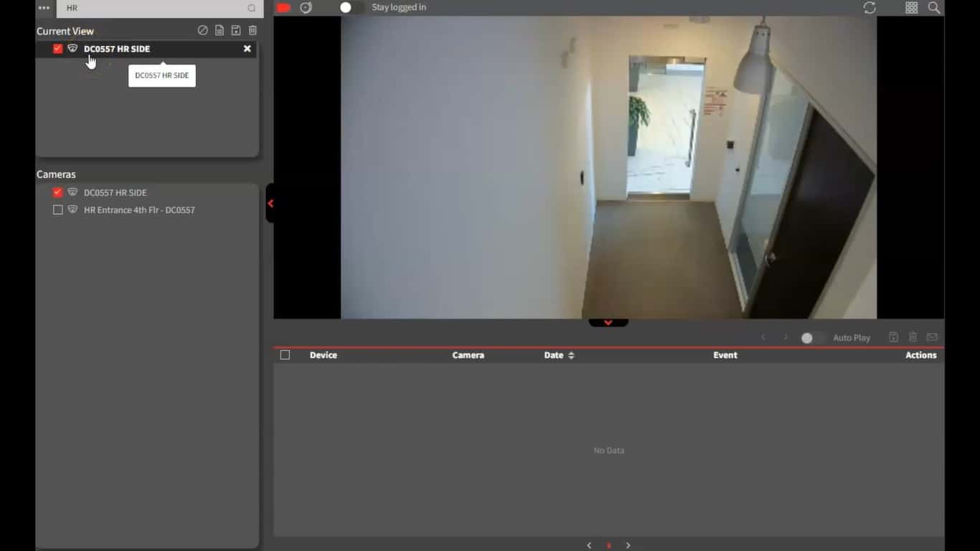
Task: Click the clear (circle-slash) icon in Current View
Action: [203, 30]
